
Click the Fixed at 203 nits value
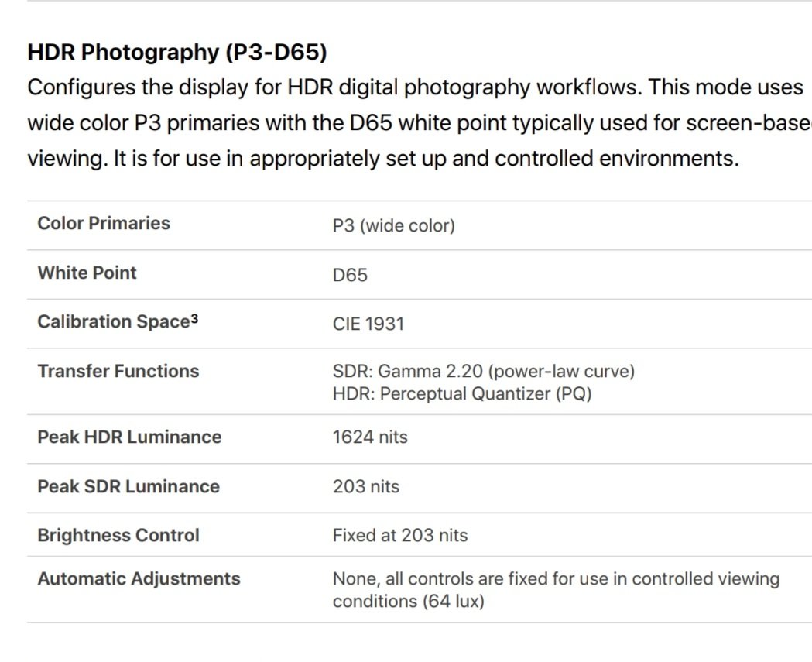[400, 535]
